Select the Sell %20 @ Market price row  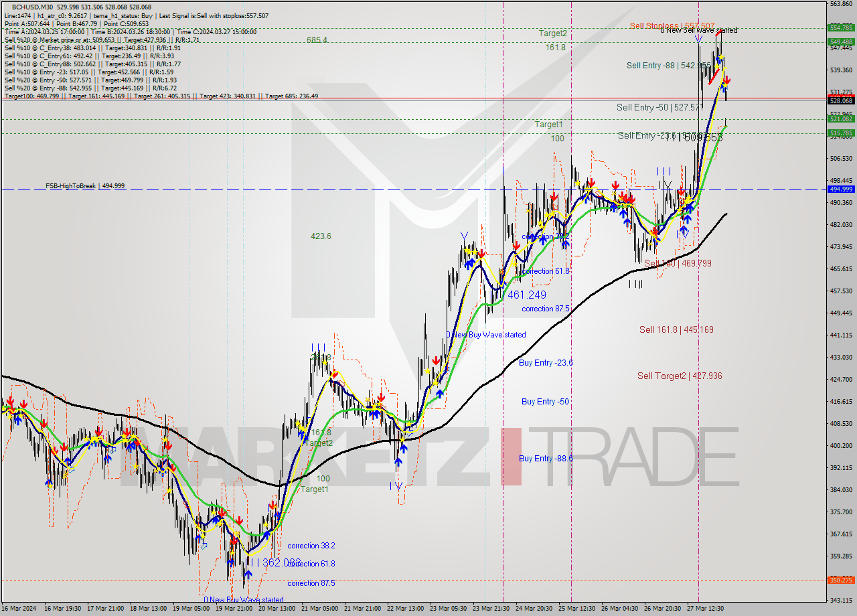click(x=102, y=40)
